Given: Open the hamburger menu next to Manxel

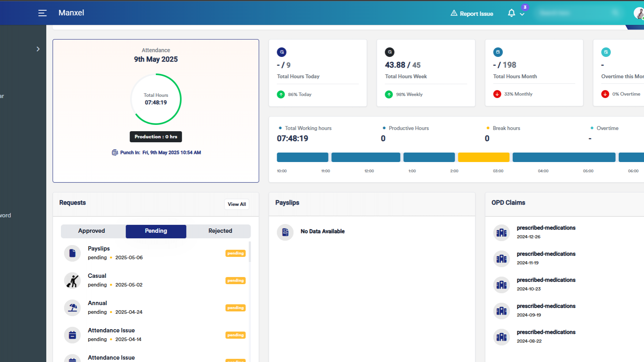Looking at the screenshot, I should tap(42, 13).
